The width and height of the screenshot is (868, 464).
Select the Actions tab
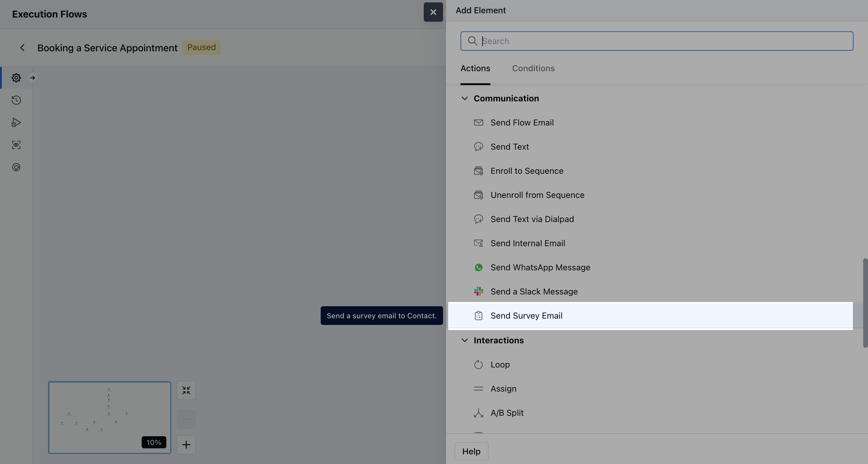point(475,68)
